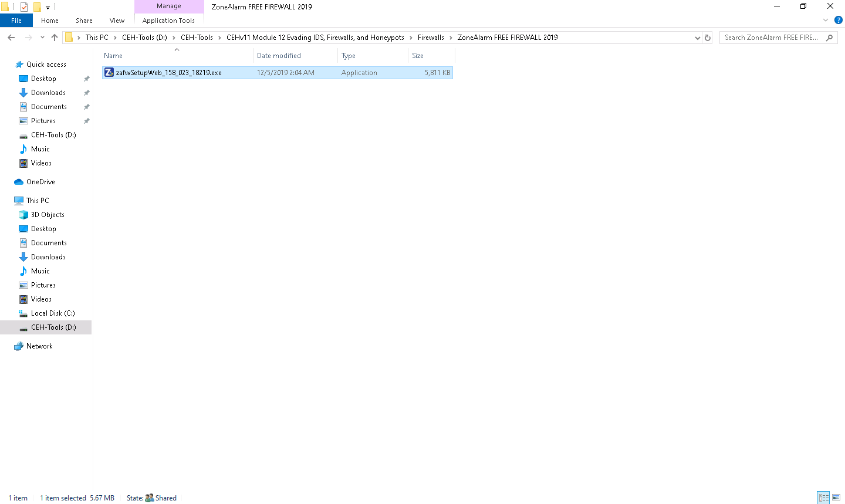Open pinned Pictures under Quick access

click(43, 121)
